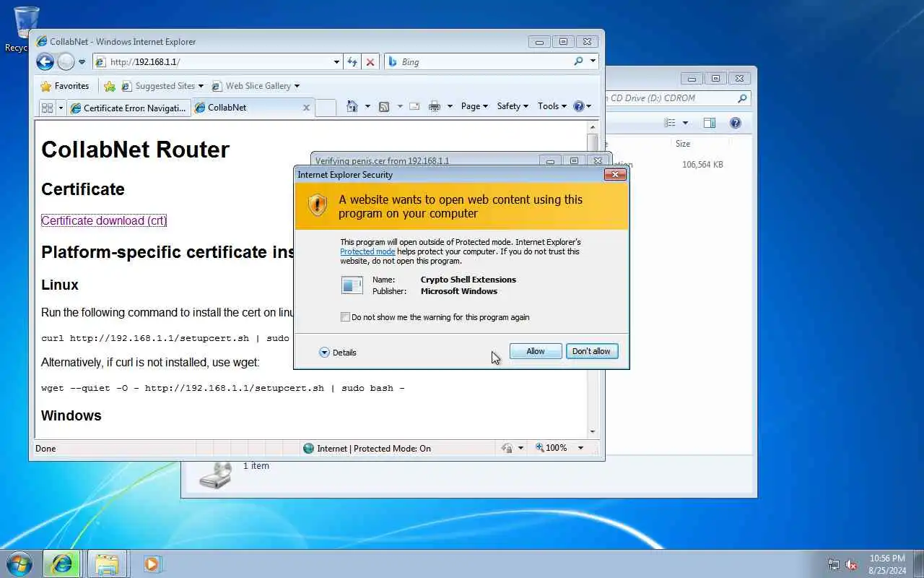Click the IE page vertical scrollbar up arrow

tap(593, 126)
